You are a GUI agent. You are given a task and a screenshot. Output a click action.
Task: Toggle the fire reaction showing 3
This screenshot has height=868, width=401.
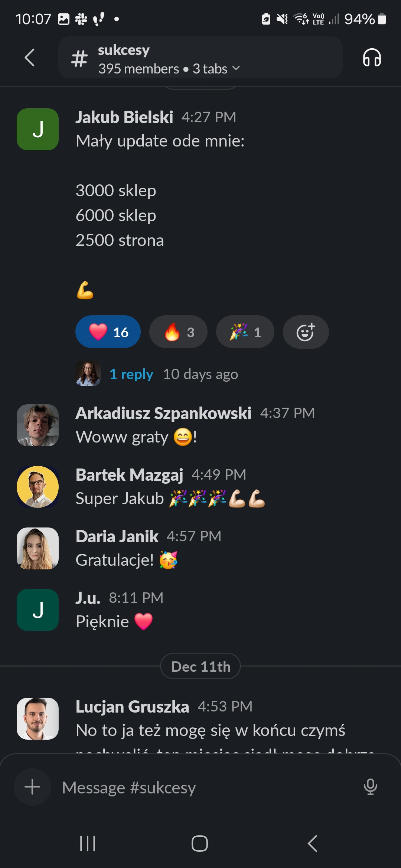[x=178, y=332]
